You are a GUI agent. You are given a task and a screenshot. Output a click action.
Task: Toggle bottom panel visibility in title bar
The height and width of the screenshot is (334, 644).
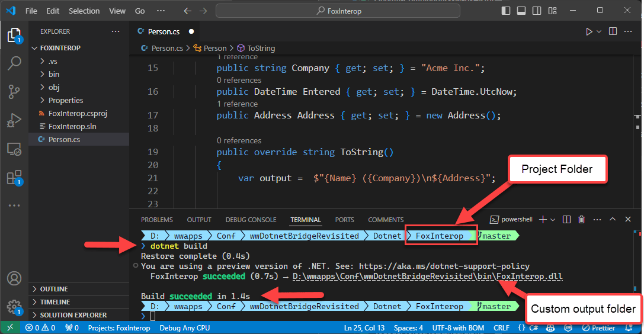click(521, 11)
